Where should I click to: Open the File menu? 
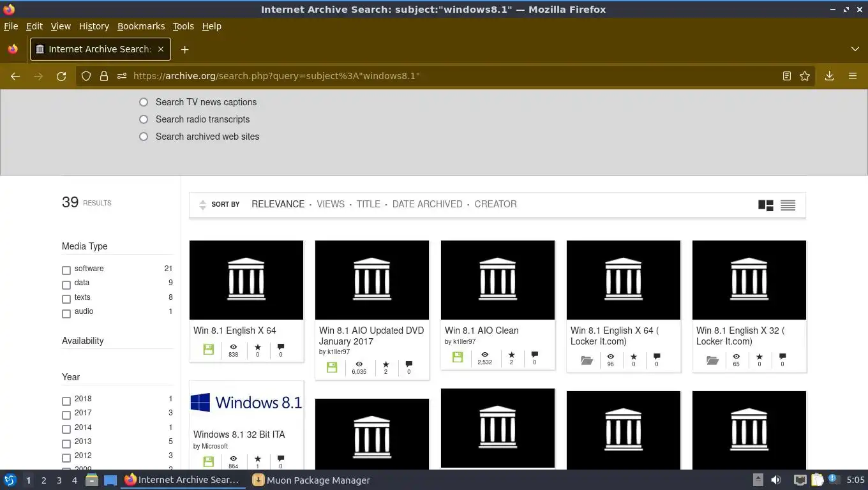[11, 26]
